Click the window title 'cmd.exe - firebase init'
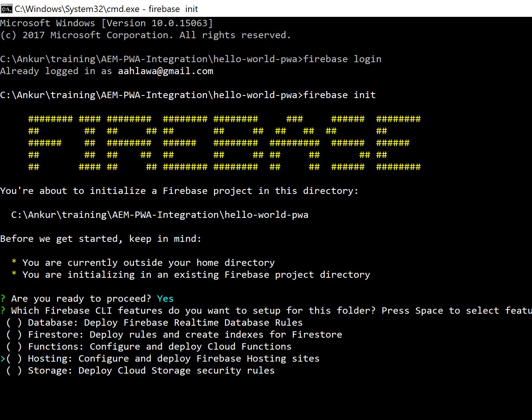This screenshot has width=532, height=420. (106, 9)
